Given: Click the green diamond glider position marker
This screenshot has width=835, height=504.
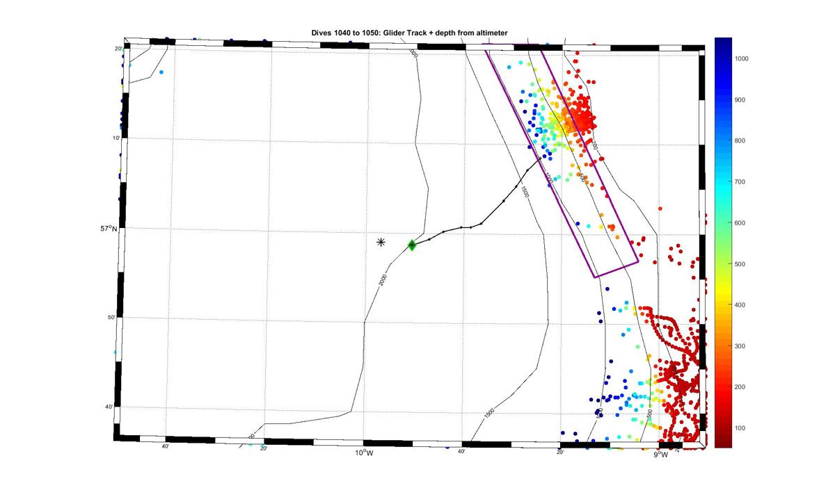Looking at the screenshot, I should pyautogui.click(x=411, y=245).
